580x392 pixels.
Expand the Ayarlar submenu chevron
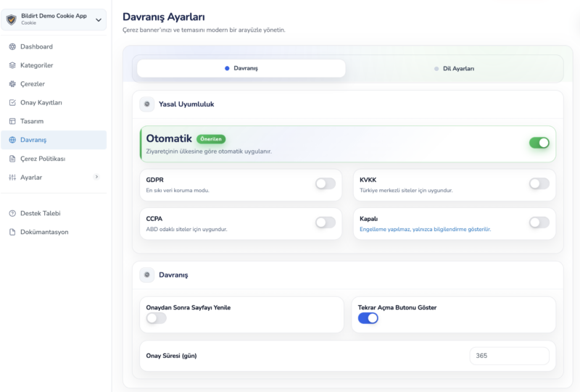[x=96, y=177]
